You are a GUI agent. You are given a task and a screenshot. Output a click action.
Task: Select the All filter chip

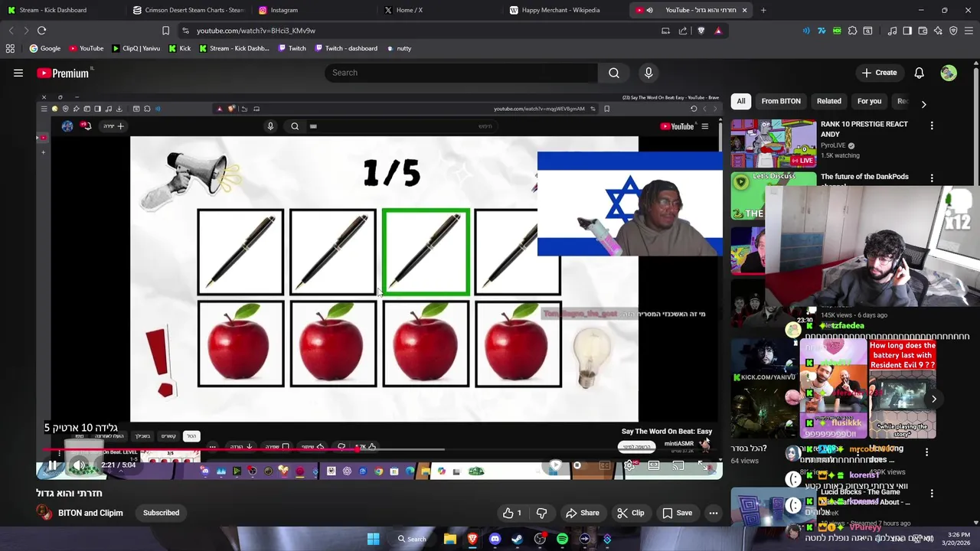coord(741,101)
